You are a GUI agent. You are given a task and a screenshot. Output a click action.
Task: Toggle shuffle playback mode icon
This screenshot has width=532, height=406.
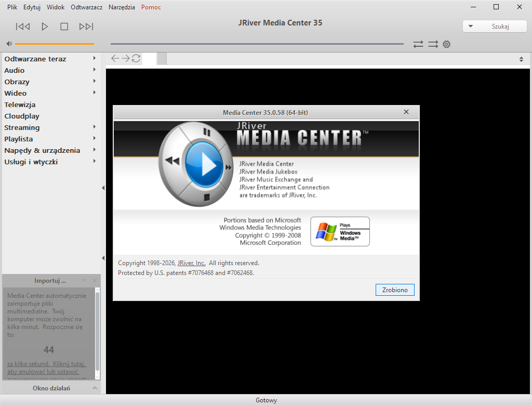[x=433, y=44]
